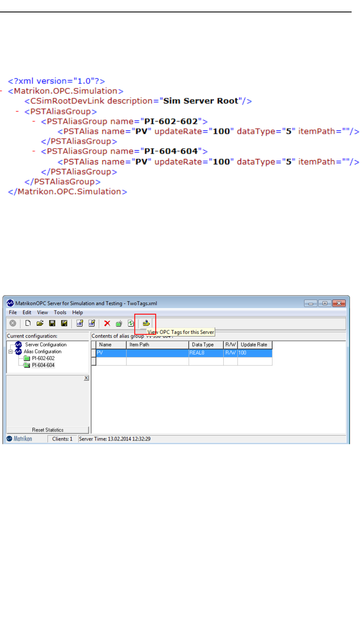Open the Tools menu
The image size is (364, 623).
[60, 313]
